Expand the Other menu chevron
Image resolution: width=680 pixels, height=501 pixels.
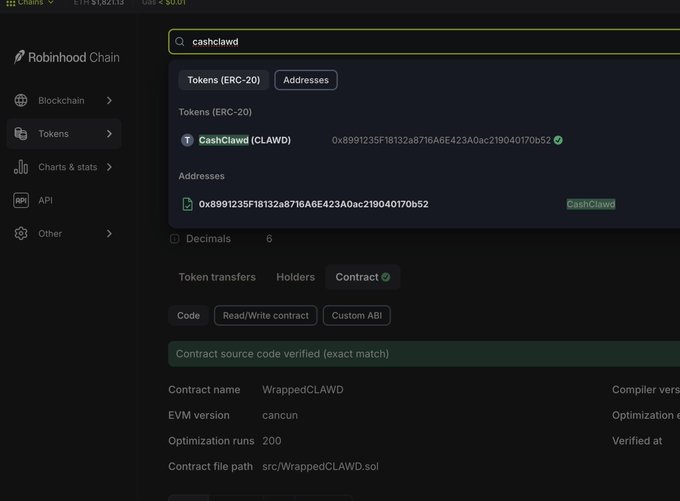point(109,233)
